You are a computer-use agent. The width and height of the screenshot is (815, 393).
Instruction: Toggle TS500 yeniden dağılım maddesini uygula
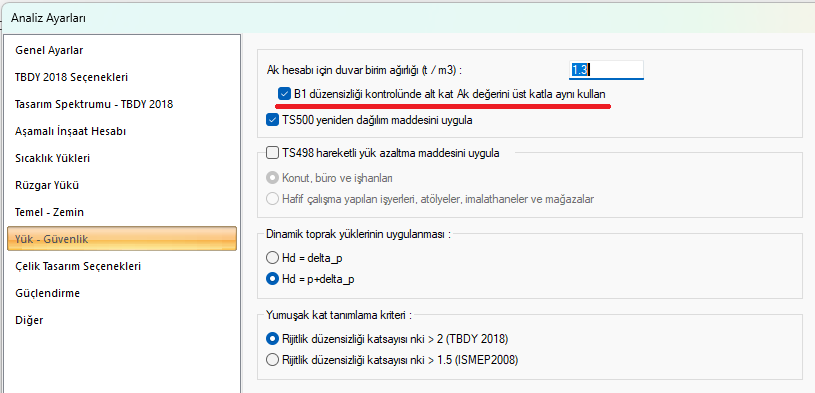point(272,120)
